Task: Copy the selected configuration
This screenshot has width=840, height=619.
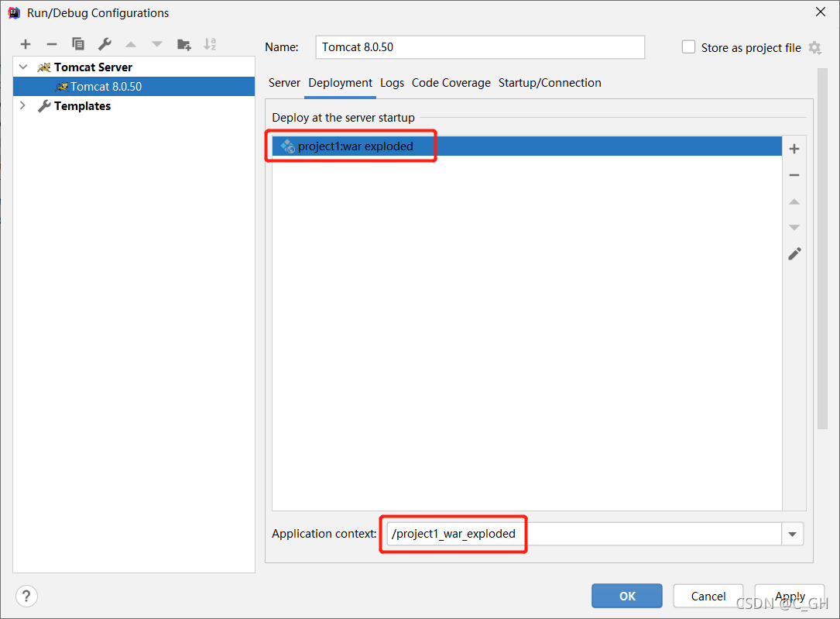Action: [x=78, y=44]
